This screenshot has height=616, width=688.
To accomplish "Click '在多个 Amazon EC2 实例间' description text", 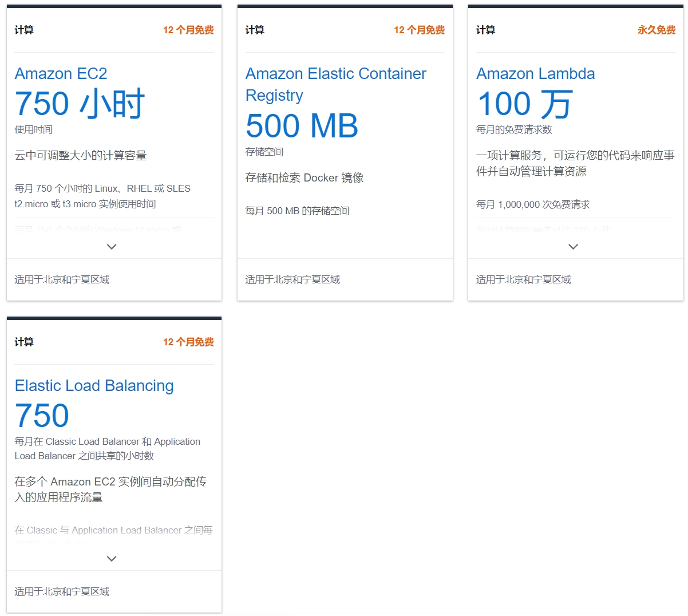I will click(110, 489).
